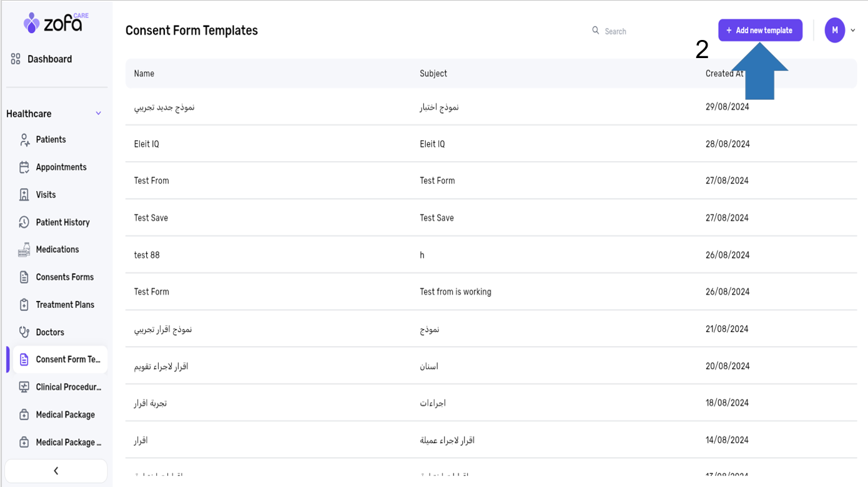
Task: Click the Visits hospital icon
Action: coord(24,195)
